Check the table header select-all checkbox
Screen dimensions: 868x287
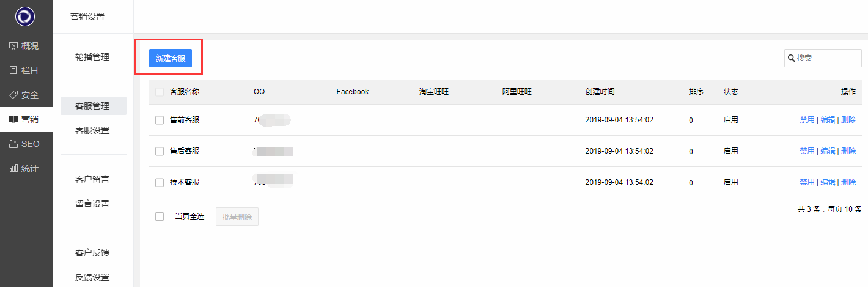click(x=160, y=92)
